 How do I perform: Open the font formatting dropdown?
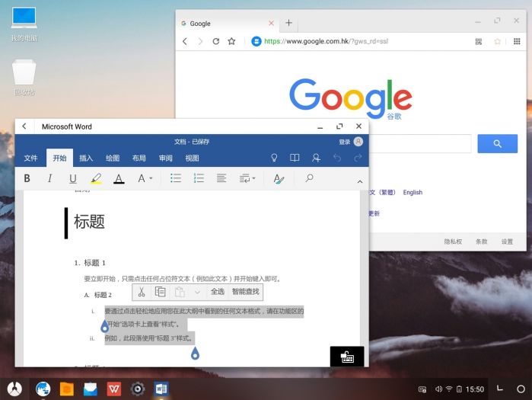click(x=145, y=178)
